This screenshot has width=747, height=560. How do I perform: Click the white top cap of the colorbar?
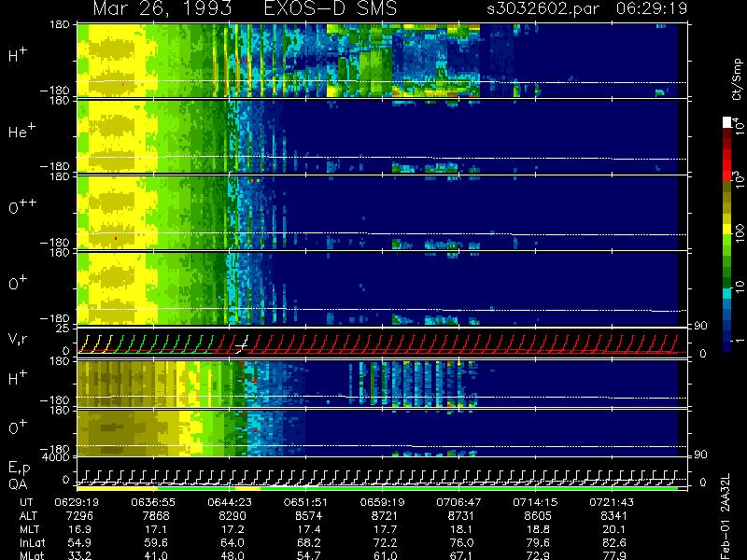coord(727,122)
